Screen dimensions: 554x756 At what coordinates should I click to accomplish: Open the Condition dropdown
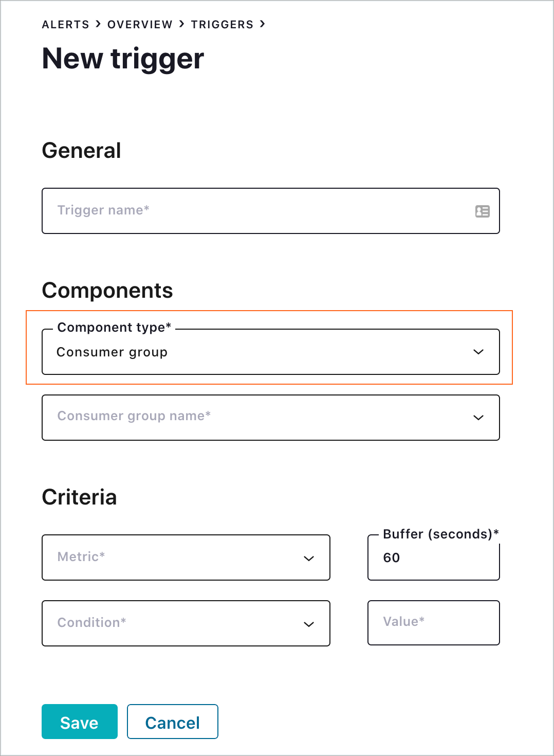[x=175, y=623]
